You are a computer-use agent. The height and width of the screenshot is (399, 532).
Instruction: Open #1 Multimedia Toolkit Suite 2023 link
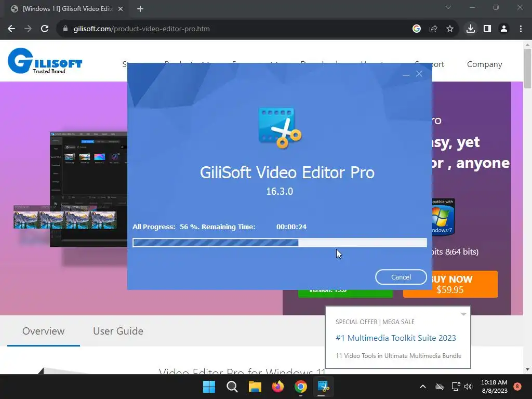click(x=395, y=338)
